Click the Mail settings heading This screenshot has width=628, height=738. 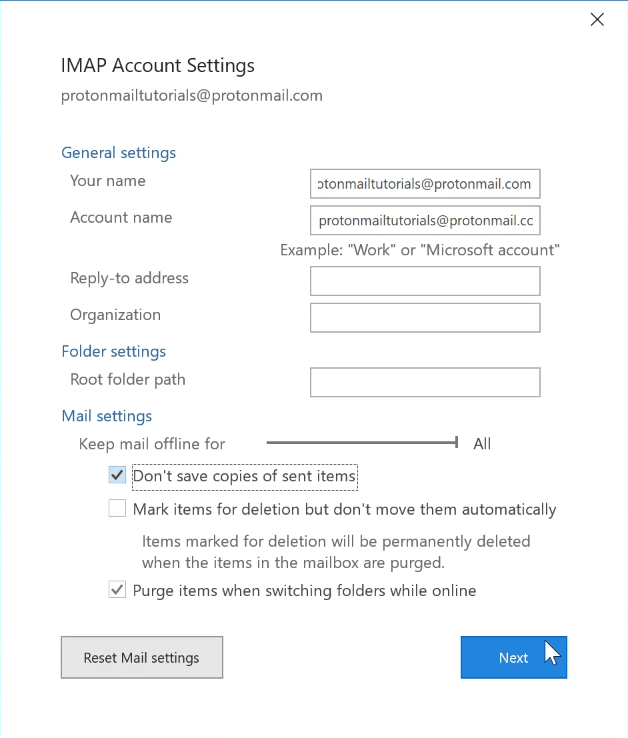[107, 416]
